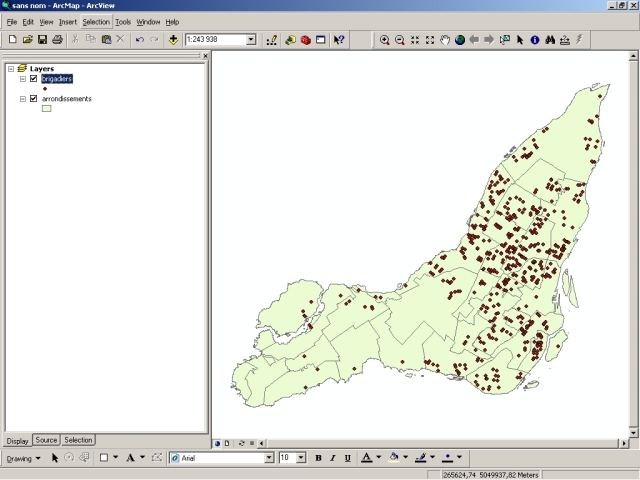Open the Editor toolbar icon
Image resolution: width=640 pixels, height=480 pixels.
271,40
